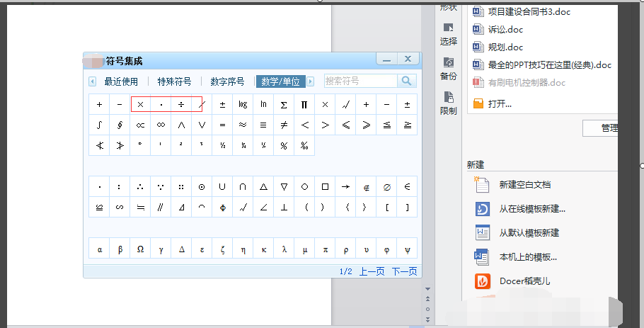Insert the square □ symbol
This screenshot has height=328, width=644.
tap(325, 186)
